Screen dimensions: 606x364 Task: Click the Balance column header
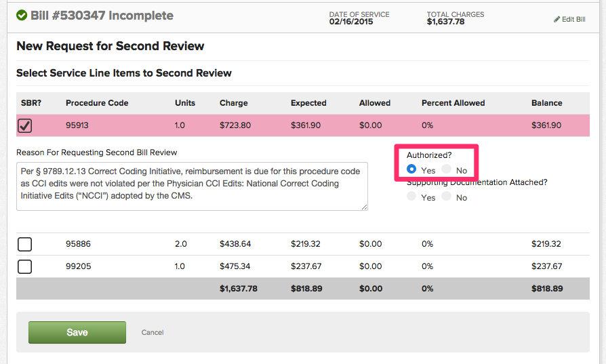547,103
